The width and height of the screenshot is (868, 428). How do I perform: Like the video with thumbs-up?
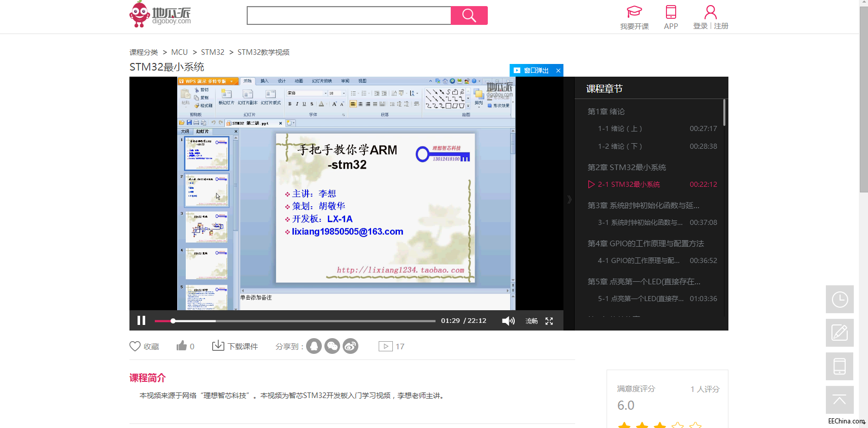pos(182,346)
